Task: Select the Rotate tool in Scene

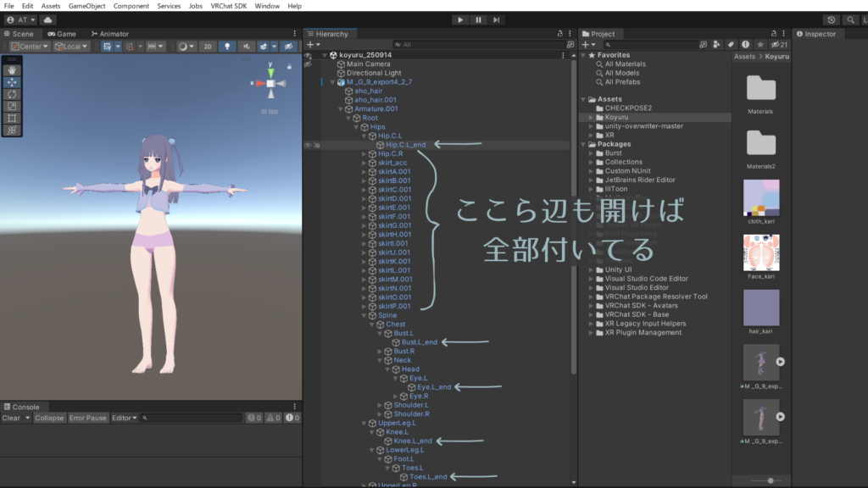Action: (x=12, y=94)
